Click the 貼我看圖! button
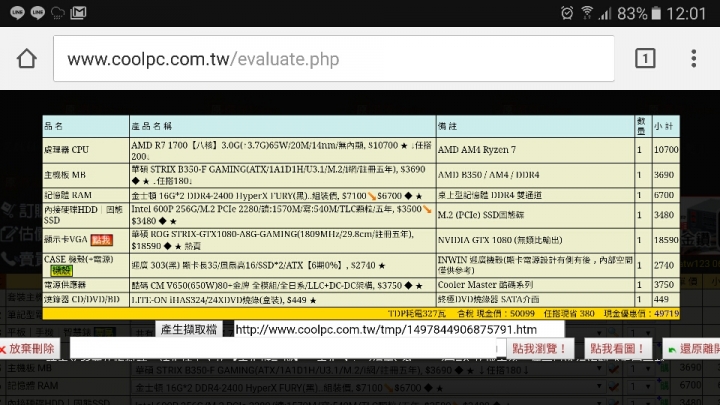720x405 pixels. click(618, 349)
